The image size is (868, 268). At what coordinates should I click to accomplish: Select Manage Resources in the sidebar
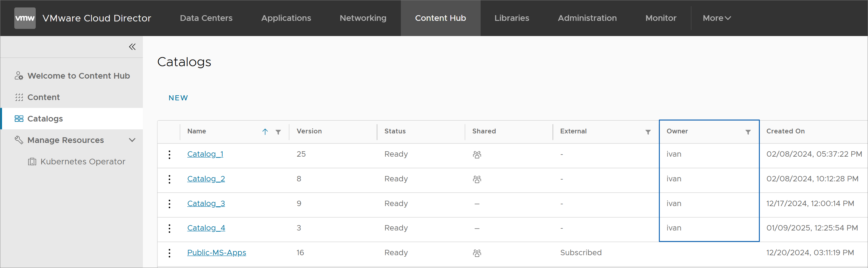[x=66, y=140]
